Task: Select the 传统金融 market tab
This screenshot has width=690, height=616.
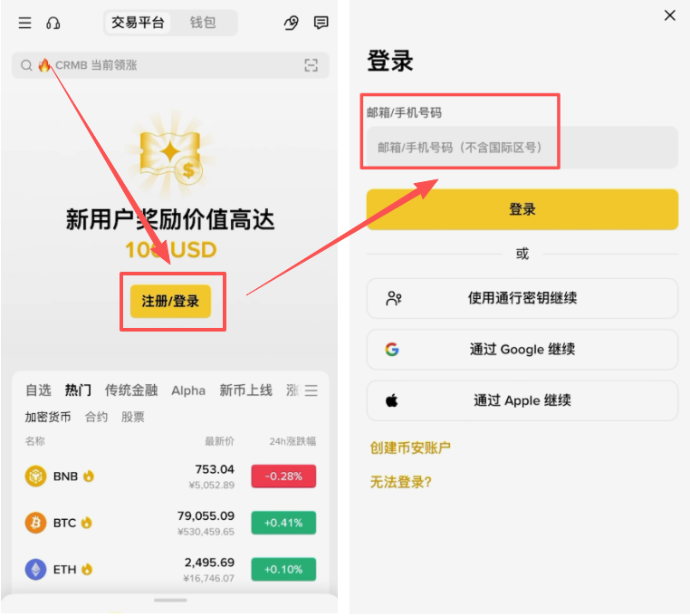Action: coord(131,390)
